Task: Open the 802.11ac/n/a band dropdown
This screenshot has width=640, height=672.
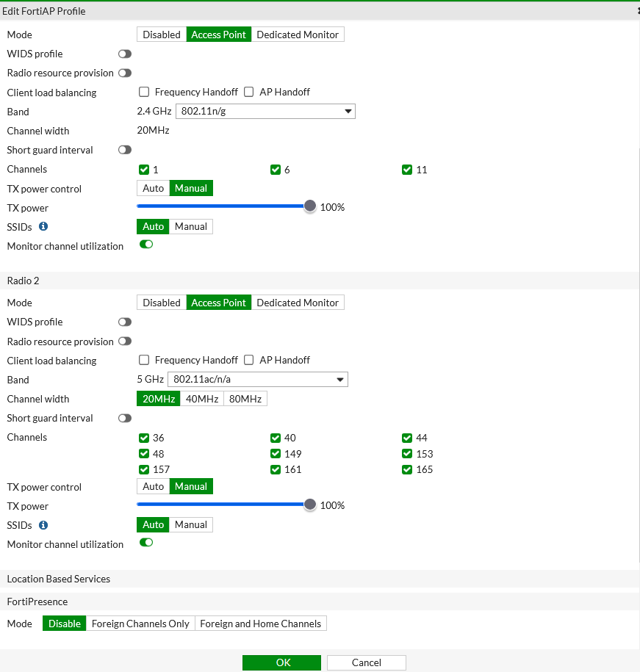Action: 258,380
